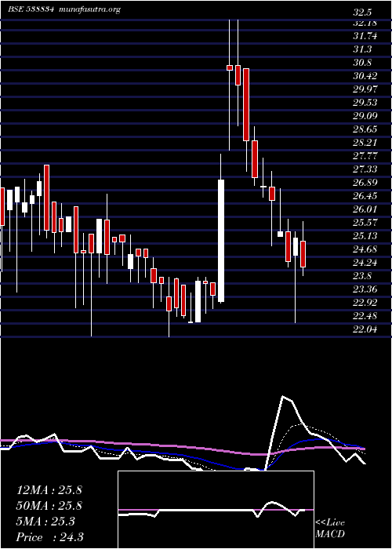The image size is (392, 549).
Task: Click the 50MA : 25.8 readout
Action: click(49, 506)
